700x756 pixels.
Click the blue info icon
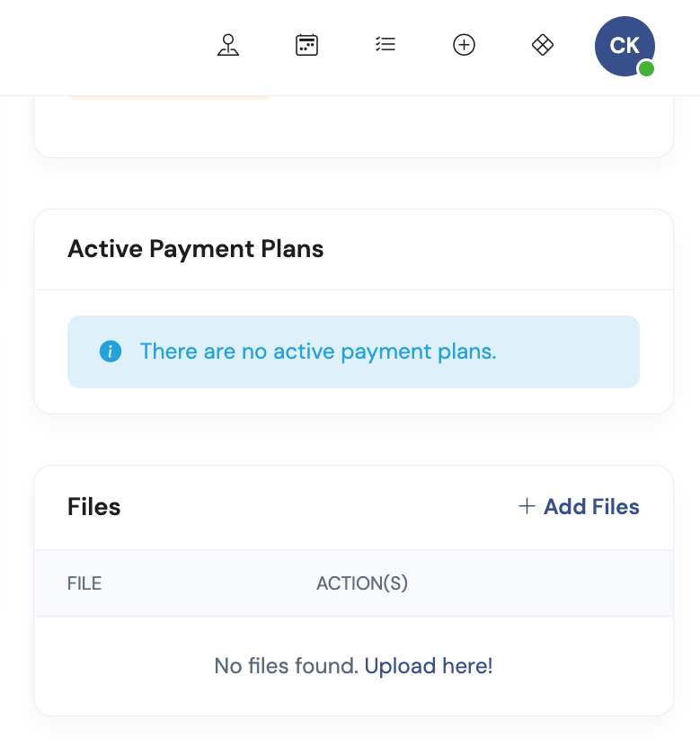click(111, 351)
